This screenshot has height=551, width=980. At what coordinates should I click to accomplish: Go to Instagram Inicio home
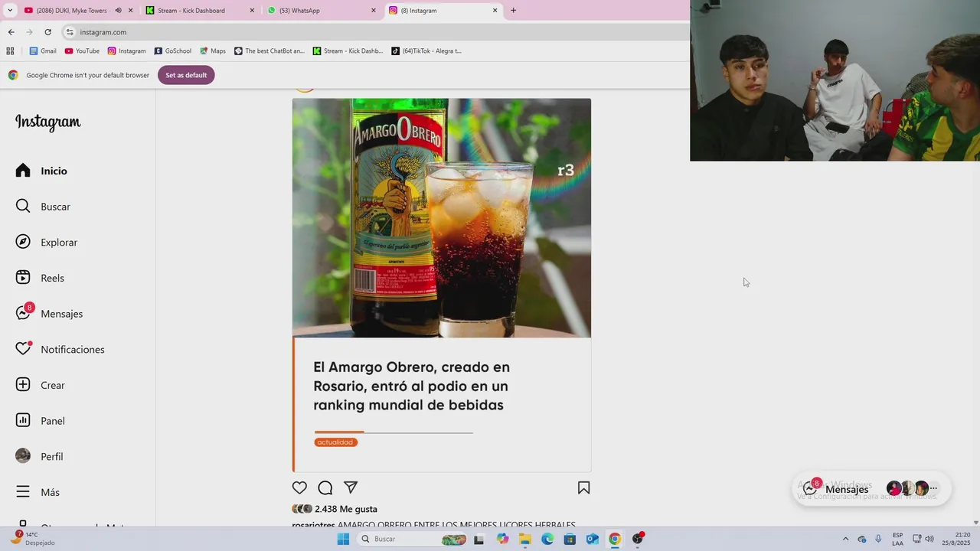[x=41, y=171]
